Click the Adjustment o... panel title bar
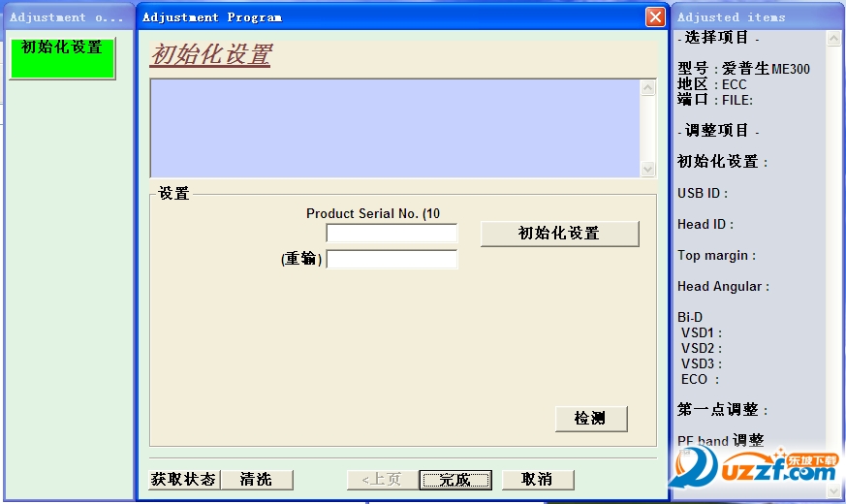The width and height of the screenshot is (846, 504). 68,16
